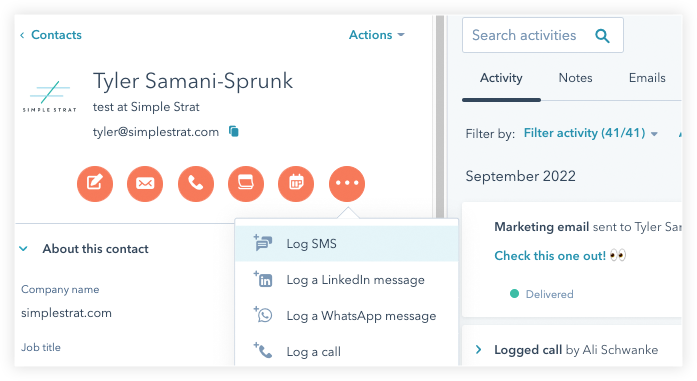697x381 pixels.
Task: Select Log SMS from the menu
Action: 346,244
